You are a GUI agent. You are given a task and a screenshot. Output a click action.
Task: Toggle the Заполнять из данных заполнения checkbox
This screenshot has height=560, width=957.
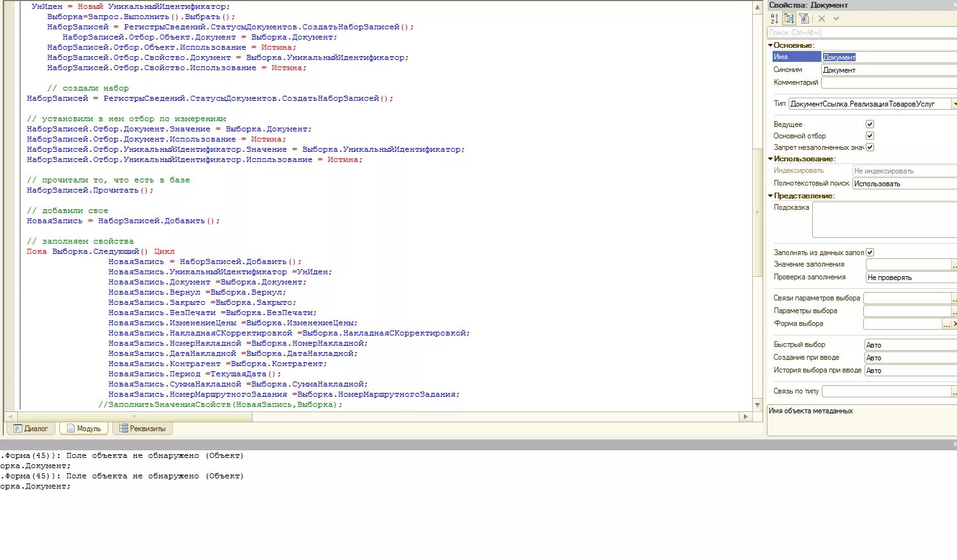pyautogui.click(x=870, y=252)
